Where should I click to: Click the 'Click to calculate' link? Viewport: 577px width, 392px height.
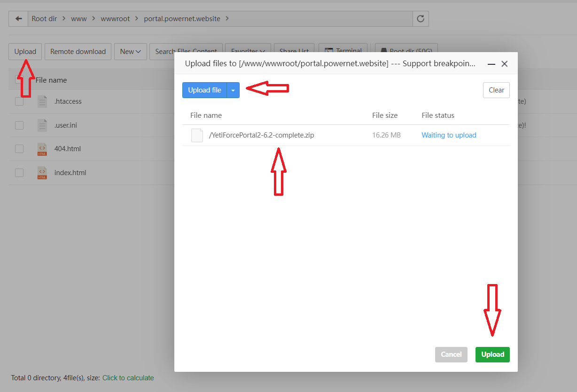pos(128,378)
